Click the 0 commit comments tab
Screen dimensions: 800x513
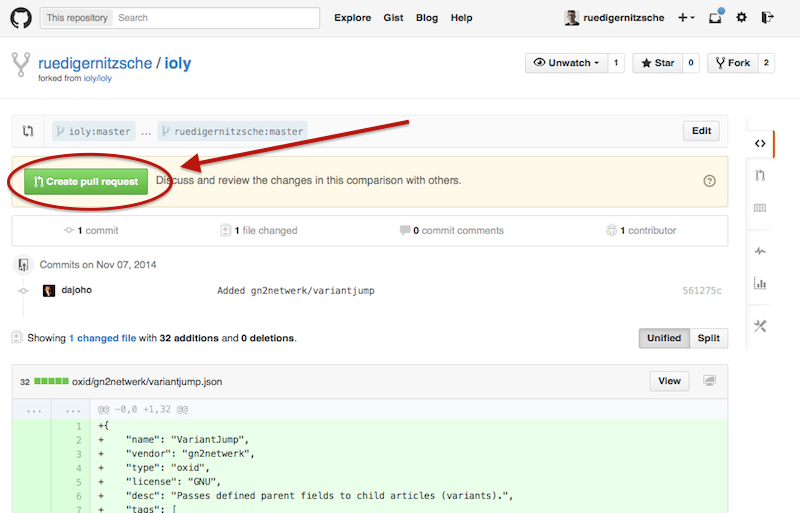[452, 230]
